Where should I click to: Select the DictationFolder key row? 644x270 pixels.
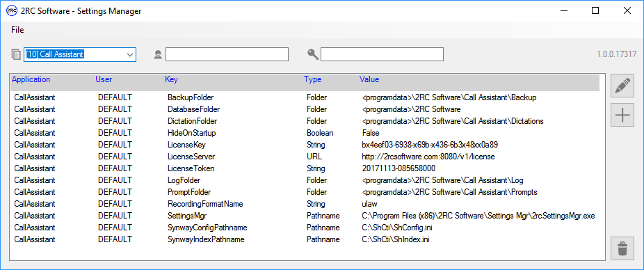(305, 121)
